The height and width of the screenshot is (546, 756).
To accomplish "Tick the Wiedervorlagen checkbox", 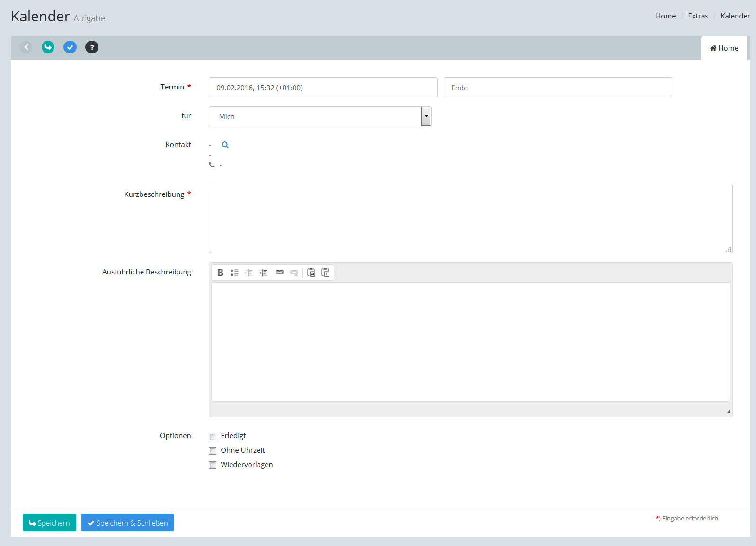I will [x=213, y=465].
